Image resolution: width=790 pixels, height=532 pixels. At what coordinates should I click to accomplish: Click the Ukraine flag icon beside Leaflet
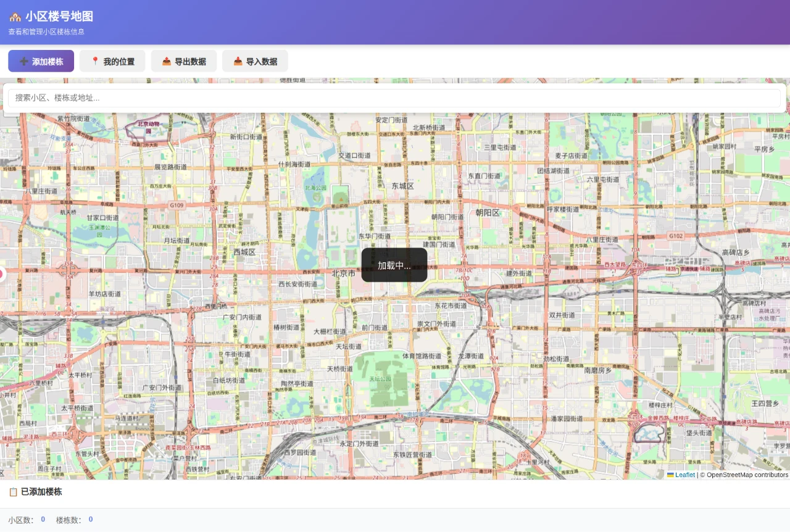coord(670,475)
